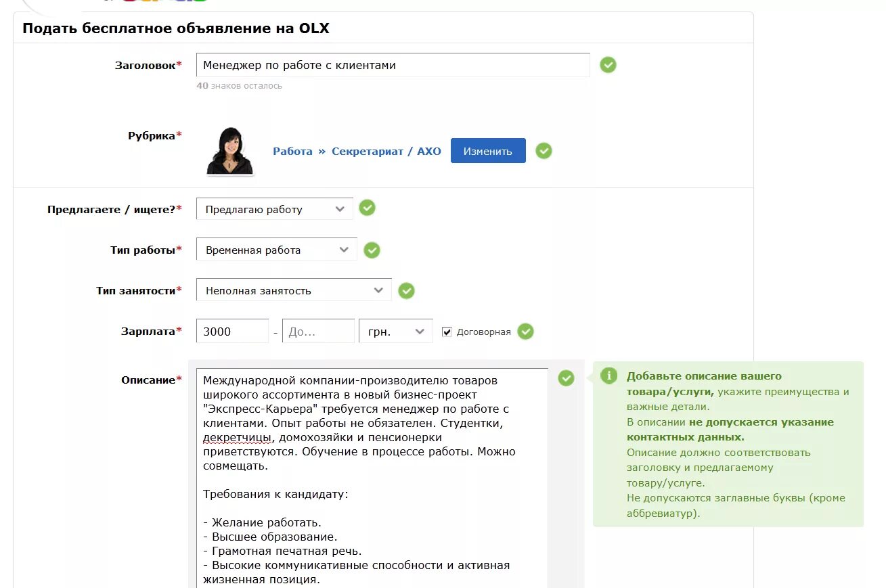Viewport: 886px width, 588px height.
Task: Click inside the Описание text area
Action: coord(372,478)
